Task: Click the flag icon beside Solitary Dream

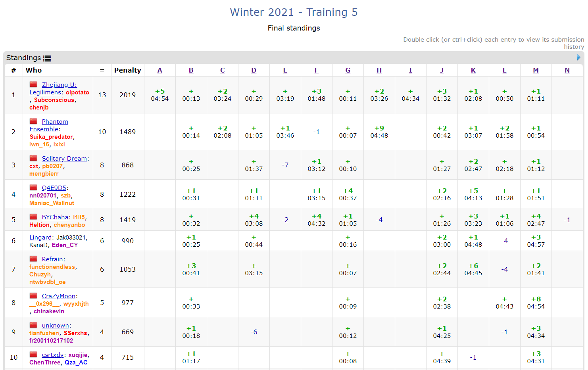Action: point(34,158)
